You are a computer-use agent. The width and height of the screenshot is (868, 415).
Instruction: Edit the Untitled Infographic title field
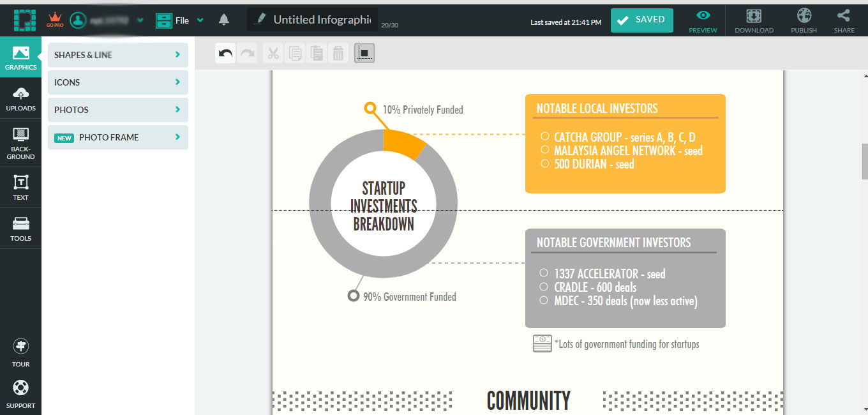(x=321, y=20)
